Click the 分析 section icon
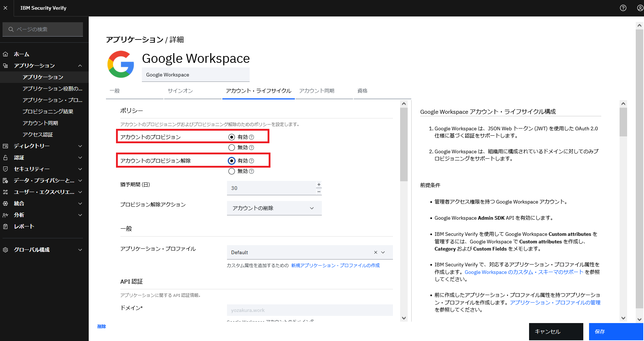The width and height of the screenshot is (644, 341). (x=5, y=215)
